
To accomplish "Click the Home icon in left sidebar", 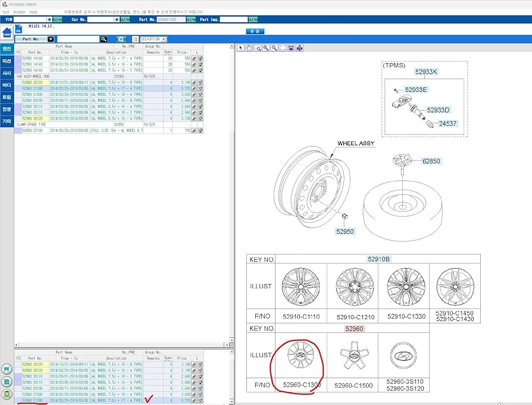I will click(x=7, y=32).
